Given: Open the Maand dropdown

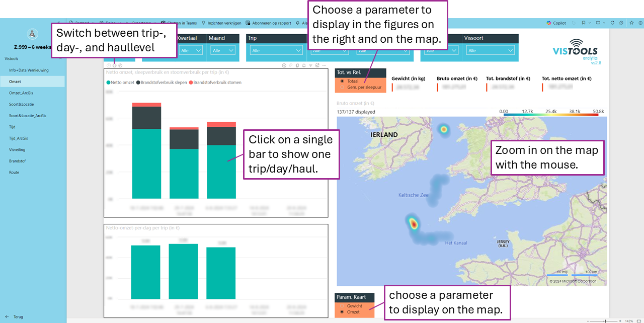Looking at the screenshot, I should [x=223, y=50].
